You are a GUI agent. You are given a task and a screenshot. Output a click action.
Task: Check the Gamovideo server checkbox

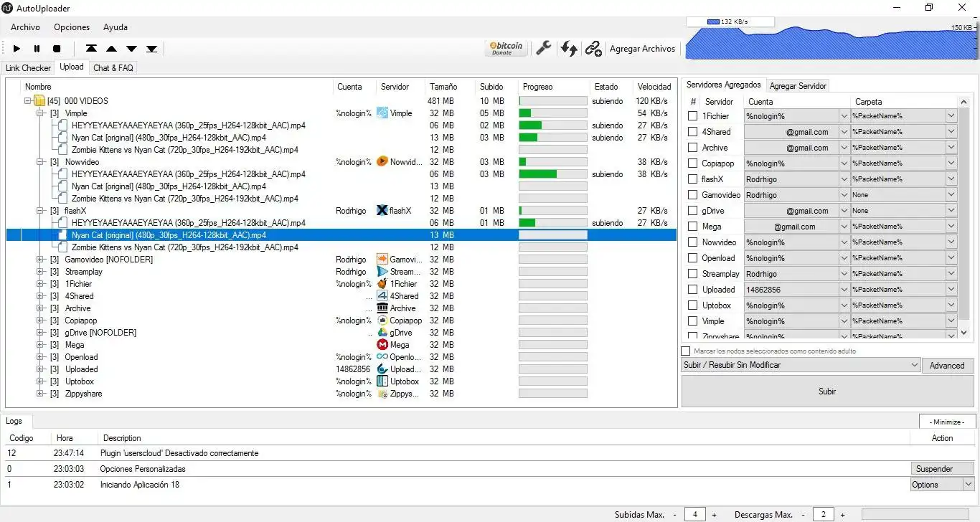coord(693,195)
